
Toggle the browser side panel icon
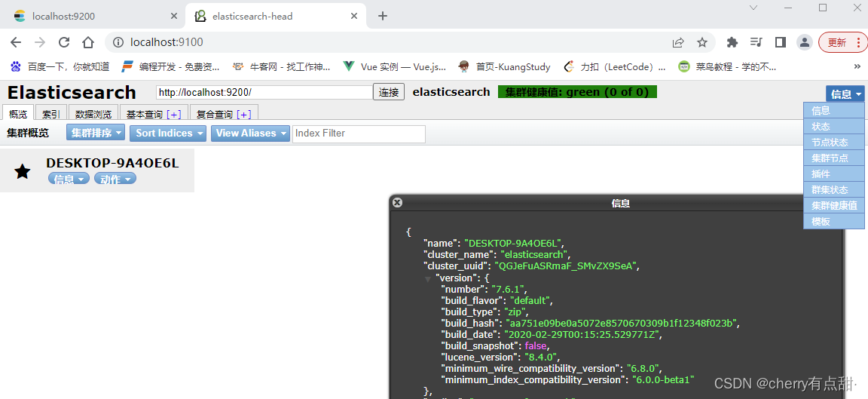[x=781, y=43]
